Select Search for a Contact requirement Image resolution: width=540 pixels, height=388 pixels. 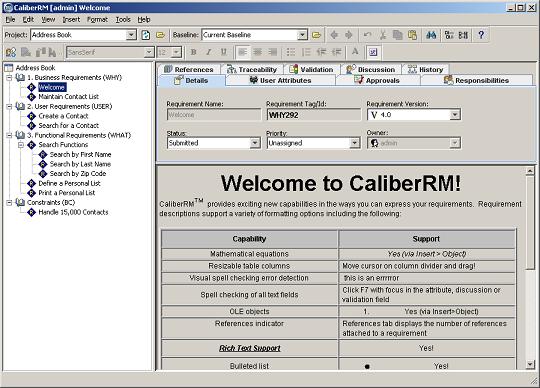tap(69, 126)
